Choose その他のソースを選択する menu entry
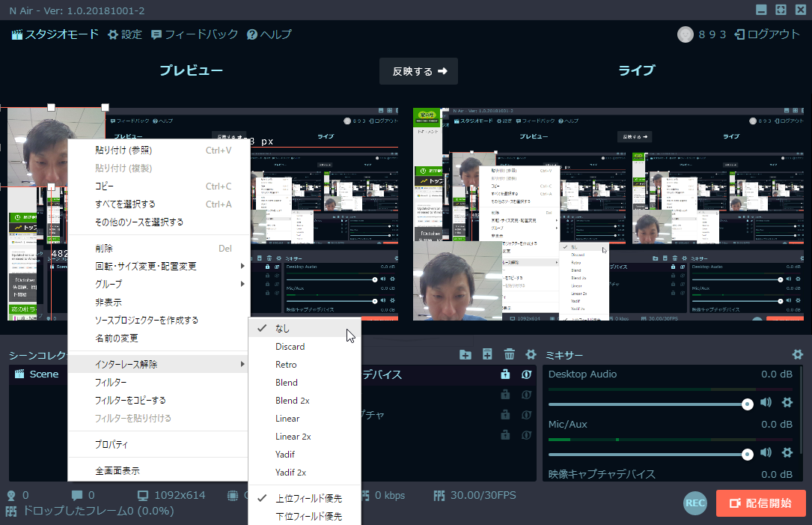The image size is (812, 525). tap(159, 222)
